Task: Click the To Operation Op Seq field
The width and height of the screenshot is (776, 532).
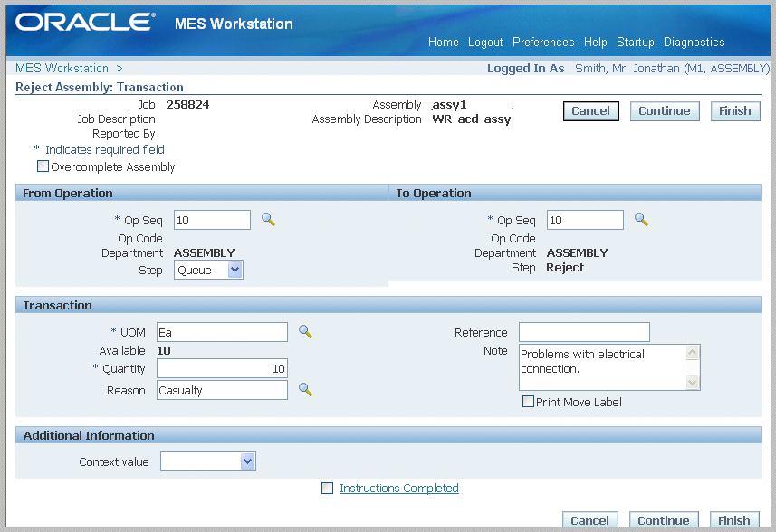Action: click(585, 220)
